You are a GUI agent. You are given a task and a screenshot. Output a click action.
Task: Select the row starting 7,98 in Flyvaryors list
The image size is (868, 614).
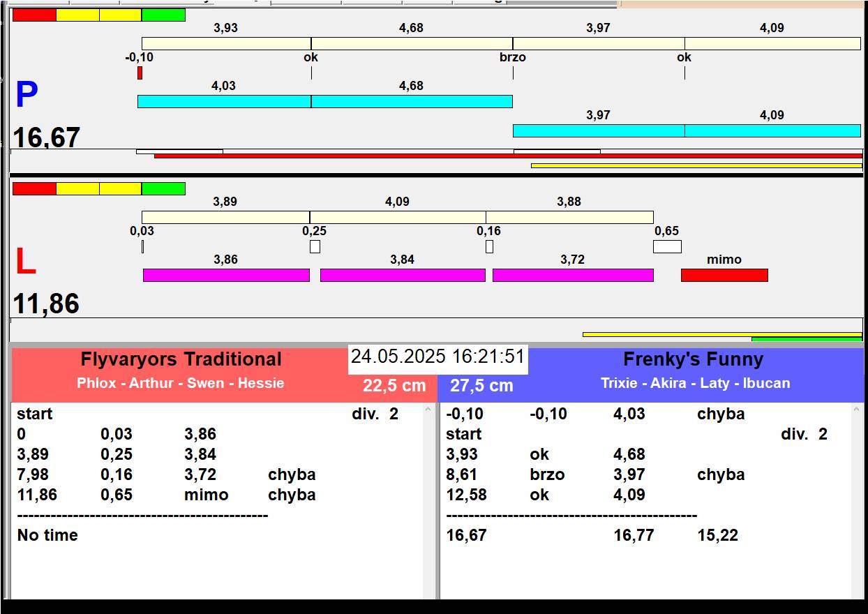166,474
